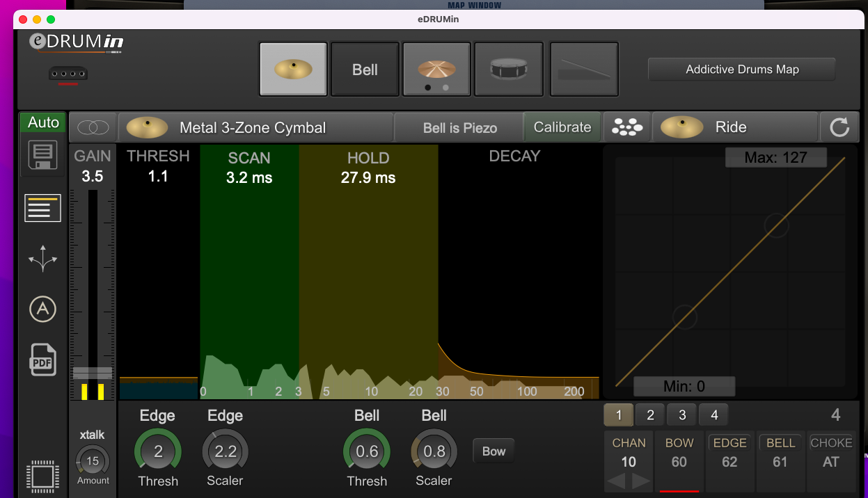
Task: Switch to preset tab 3
Action: (x=682, y=415)
